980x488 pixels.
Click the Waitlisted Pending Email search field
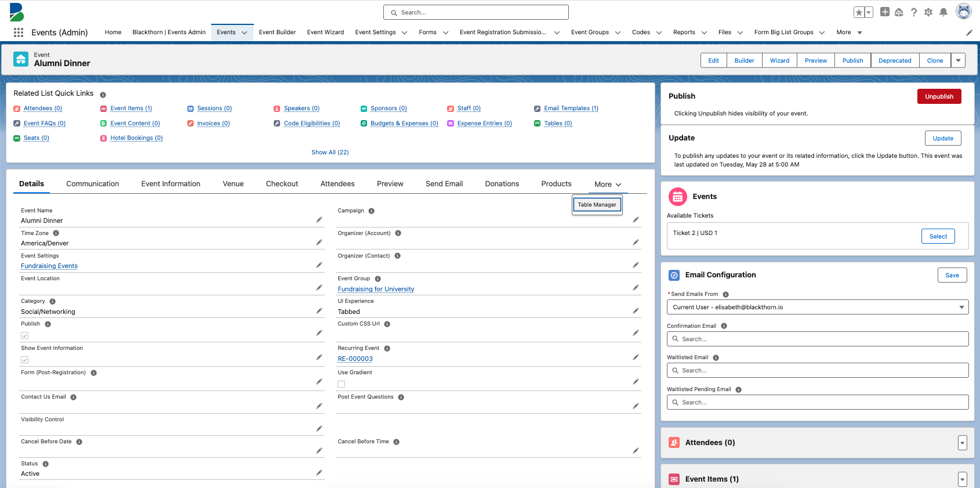(x=818, y=402)
